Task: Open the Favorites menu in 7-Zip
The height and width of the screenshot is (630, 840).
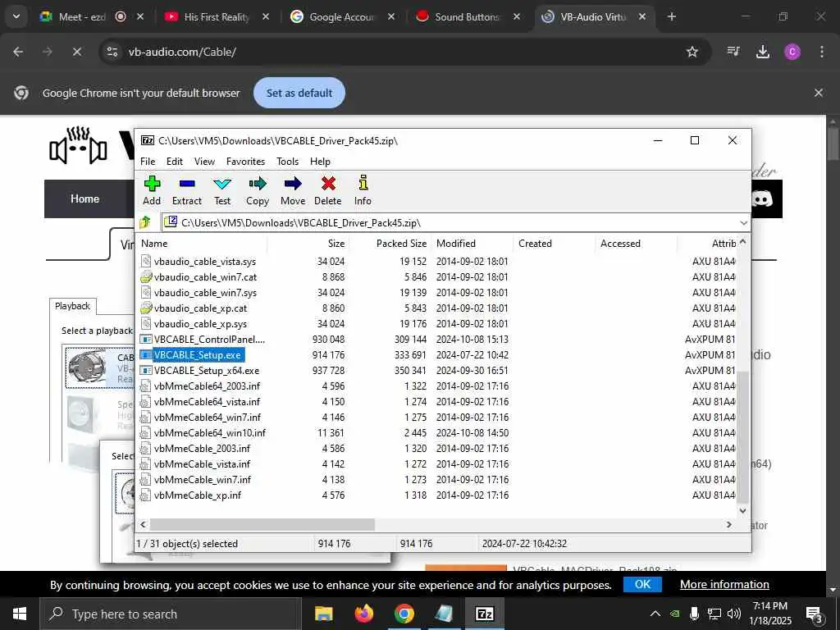Action: 245,162
